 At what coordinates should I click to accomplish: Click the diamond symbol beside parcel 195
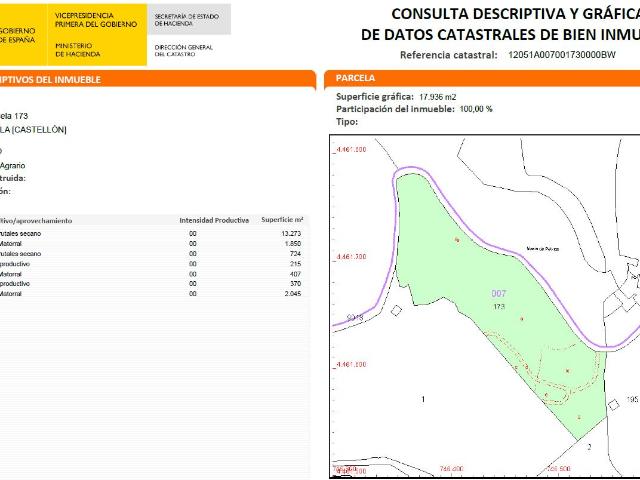(613, 405)
